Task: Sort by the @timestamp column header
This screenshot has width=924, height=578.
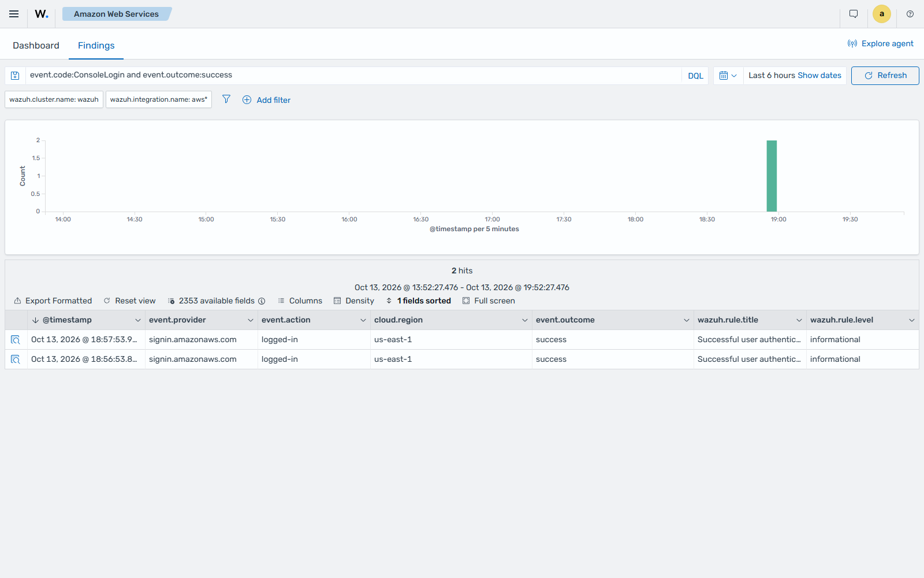Action: pos(67,320)
